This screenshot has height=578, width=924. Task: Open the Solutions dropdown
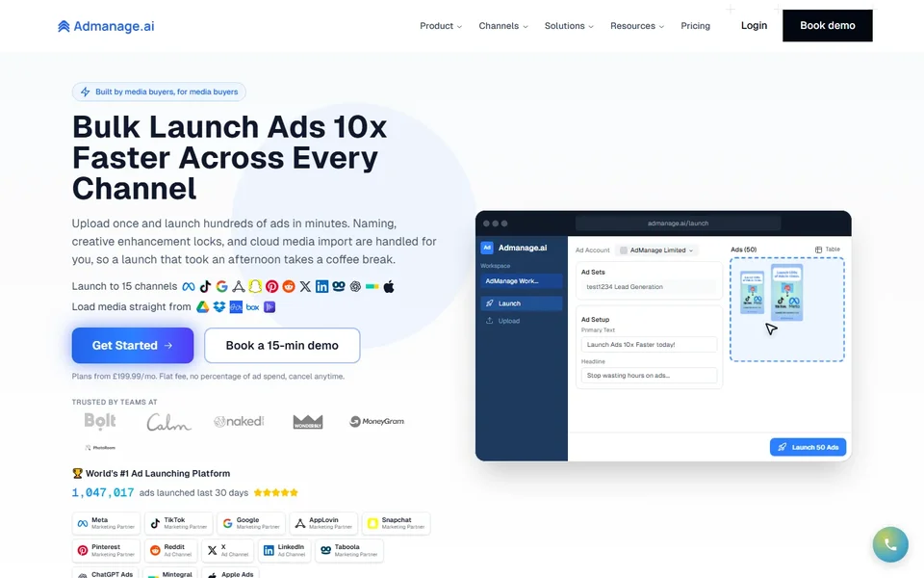(x=569, y=26)
